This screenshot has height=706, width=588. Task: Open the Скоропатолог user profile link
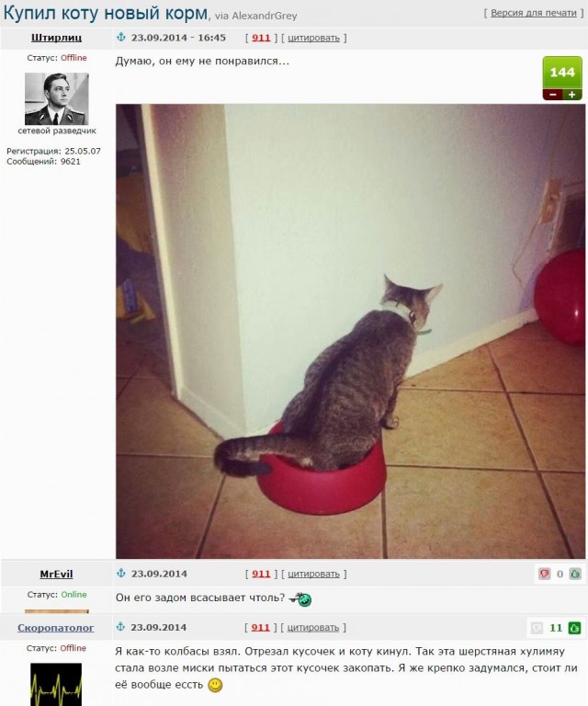coord(56,628)
